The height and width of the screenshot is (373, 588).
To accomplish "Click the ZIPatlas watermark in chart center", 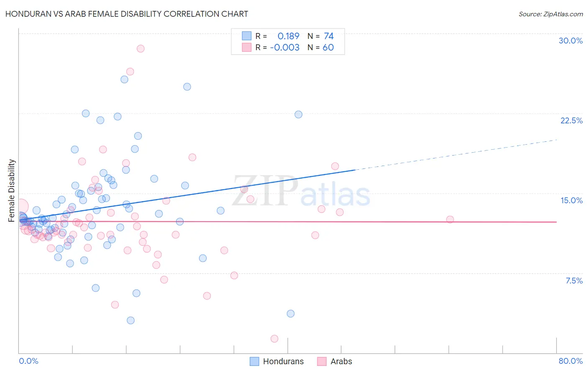I will click(301, 192).
